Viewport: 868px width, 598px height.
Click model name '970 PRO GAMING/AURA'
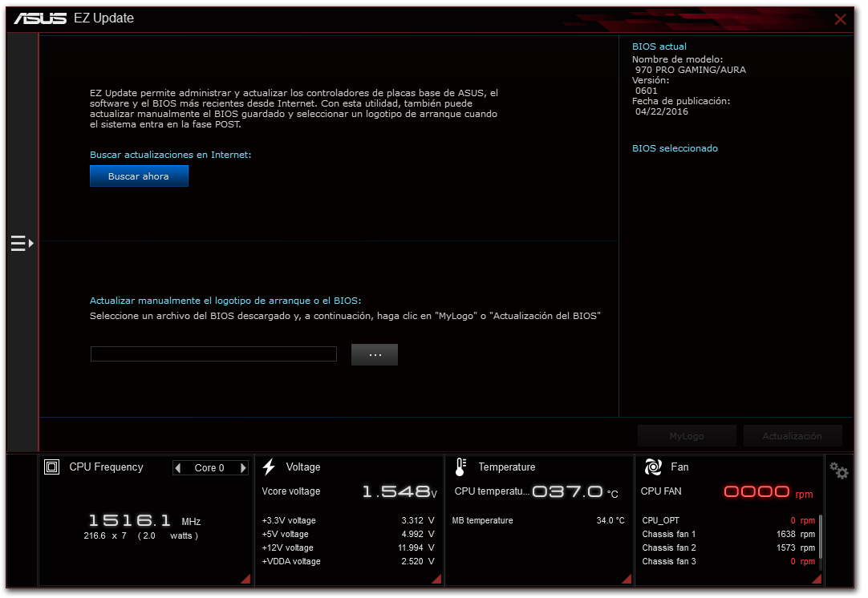tap(690, 71)
